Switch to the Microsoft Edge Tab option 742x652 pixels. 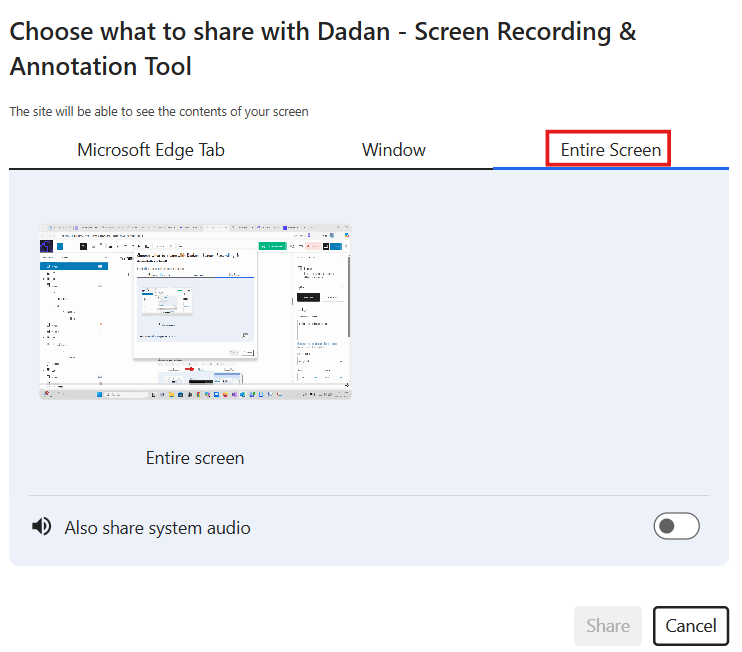click(x=151, y=150)
